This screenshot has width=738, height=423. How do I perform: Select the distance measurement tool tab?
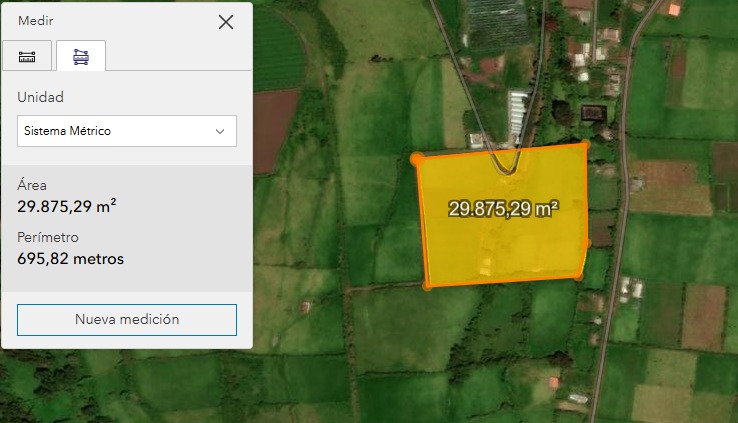pyautogui.click(x=27, y=56)
